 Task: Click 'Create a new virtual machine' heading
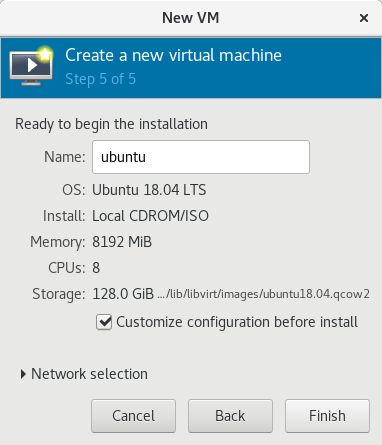[x=173, y=55]
